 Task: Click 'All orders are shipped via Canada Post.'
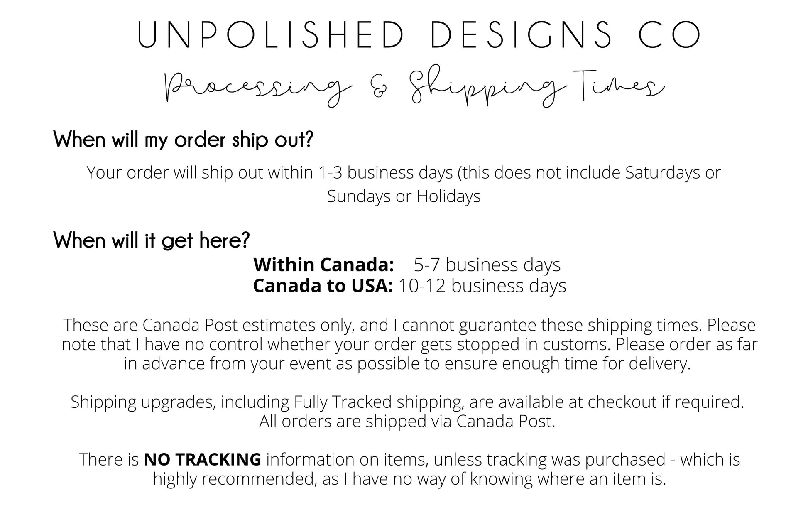[x=407, y=421]
